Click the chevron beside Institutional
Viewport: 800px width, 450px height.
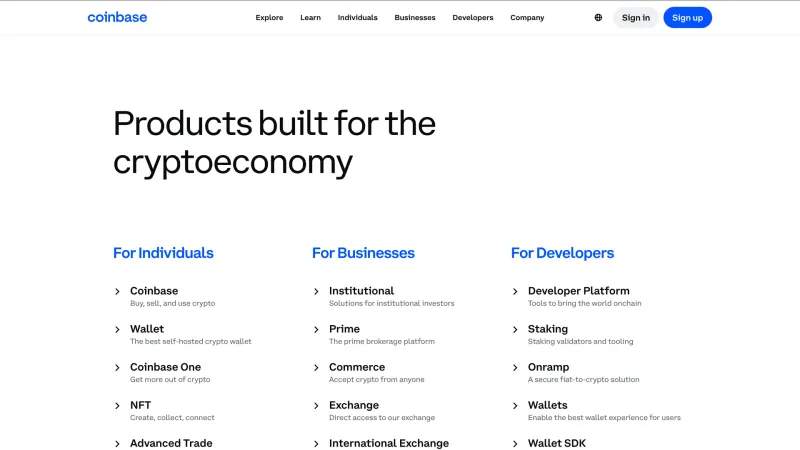point(316,291)
